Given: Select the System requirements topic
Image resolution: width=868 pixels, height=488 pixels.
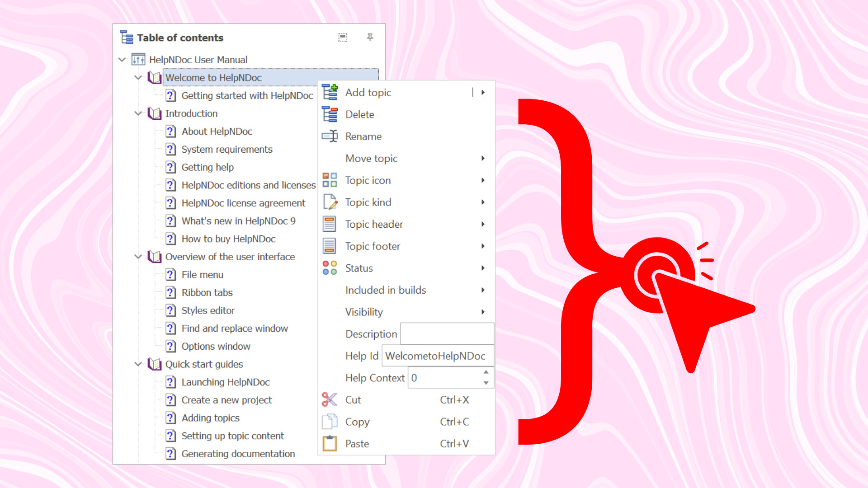Looking at the screenshot, I should point(227,149).
